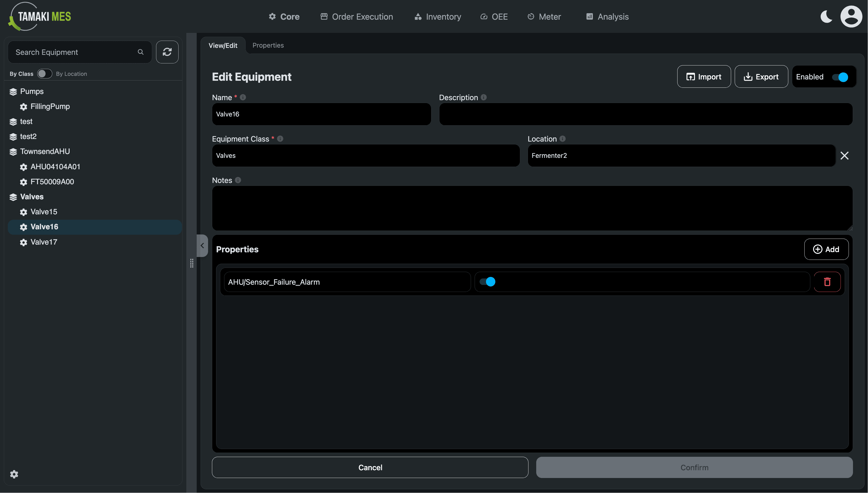Open the OEE menu
Screen dimensions: 868x493
tap(494, 17)
